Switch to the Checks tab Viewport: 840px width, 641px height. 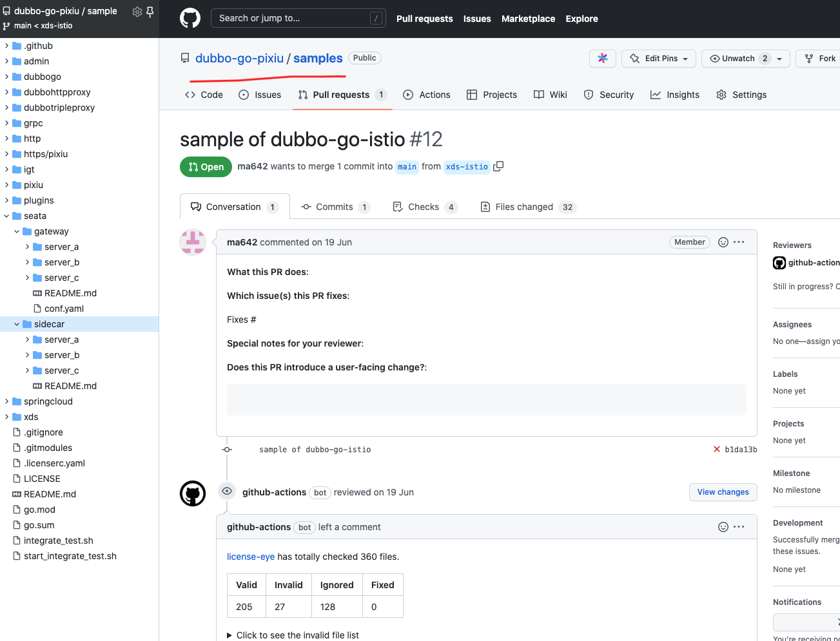point(425,207)
